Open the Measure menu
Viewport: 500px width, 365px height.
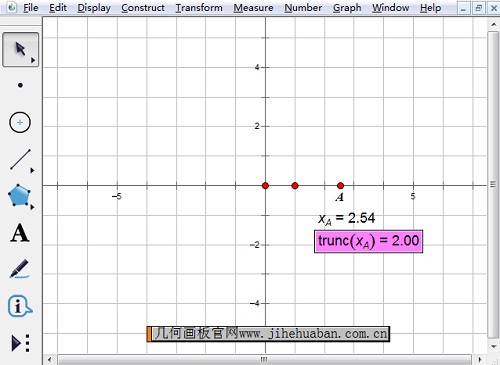[x=253, y=8]
